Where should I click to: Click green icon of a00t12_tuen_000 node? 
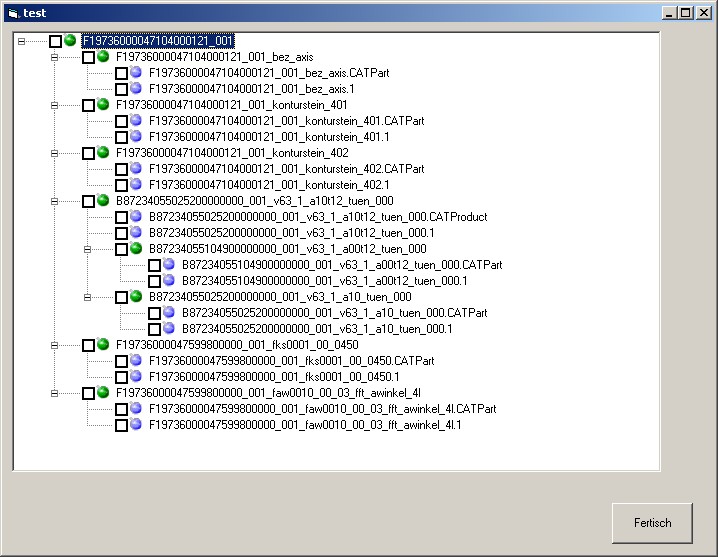coord(136,248)
